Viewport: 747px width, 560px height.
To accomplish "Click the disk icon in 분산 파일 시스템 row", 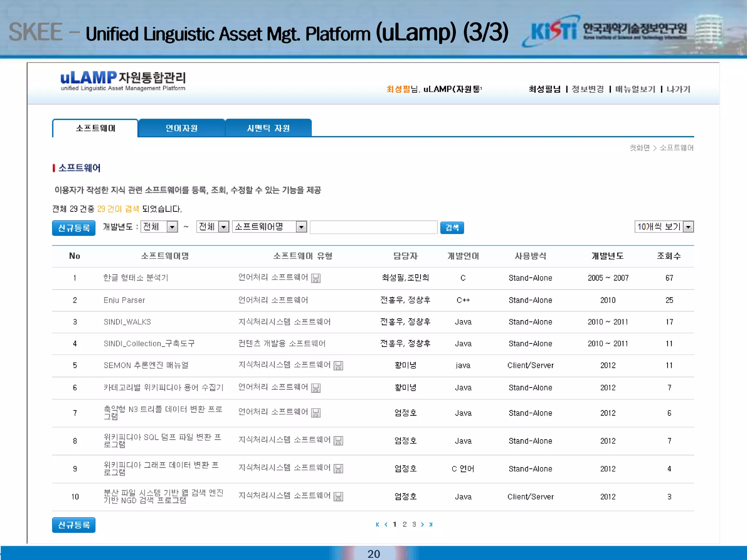I will coord(338,497).
